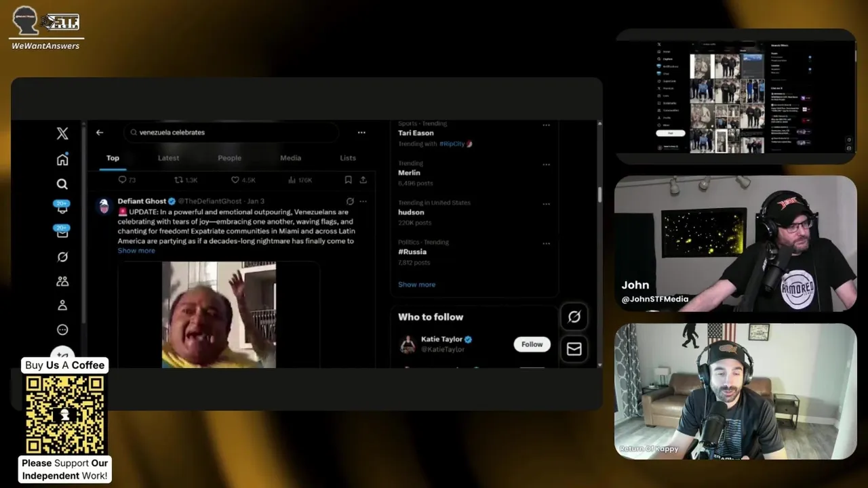Screen dimensions: 868x488
Task: Click the Grok explain icon on Defiant Ghost post
Action: tap(350, 201)
